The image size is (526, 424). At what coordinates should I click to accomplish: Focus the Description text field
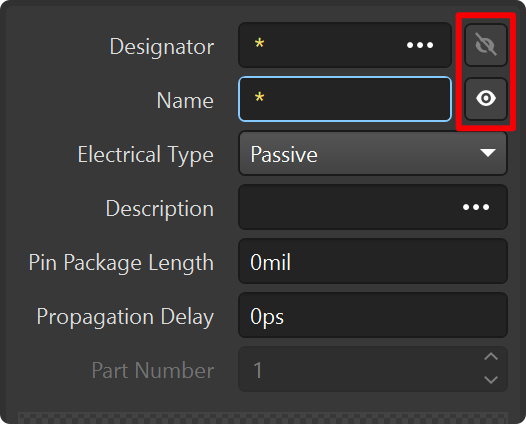373,207
